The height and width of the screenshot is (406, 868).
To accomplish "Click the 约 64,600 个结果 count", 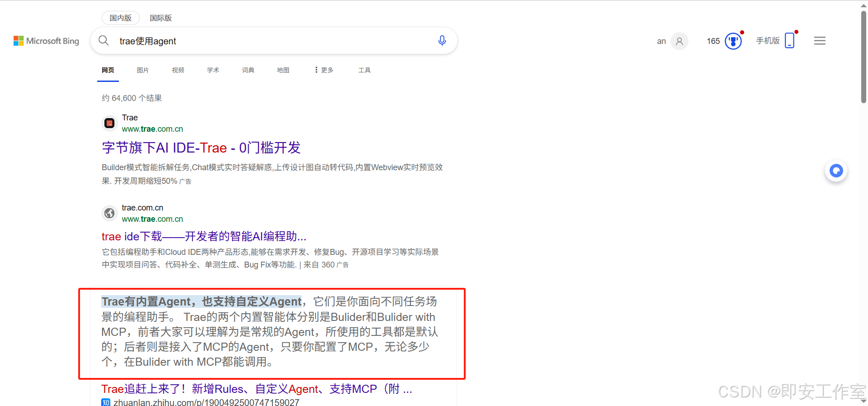I will click(x=132, y=98).
